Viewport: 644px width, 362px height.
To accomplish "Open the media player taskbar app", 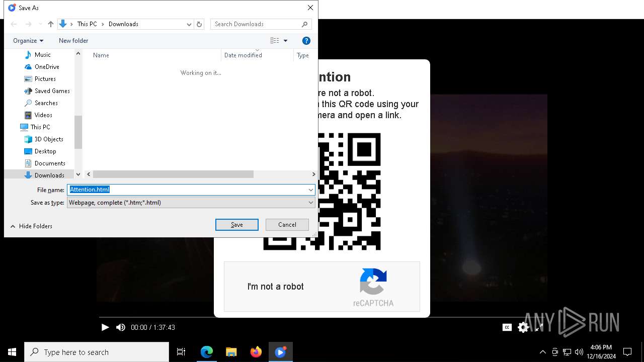I will (x=280, y=352).
